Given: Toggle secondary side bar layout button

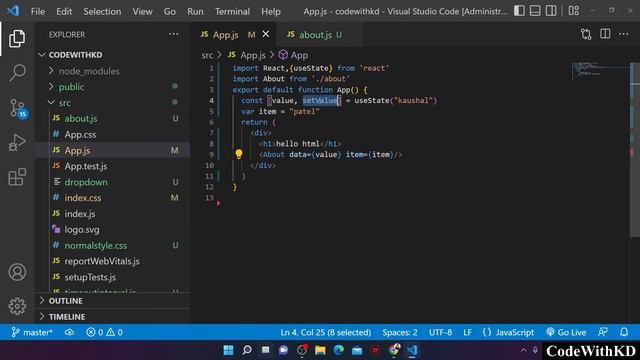Looking at the screenshot, I should pyautogui.click(x=551, y=11).
